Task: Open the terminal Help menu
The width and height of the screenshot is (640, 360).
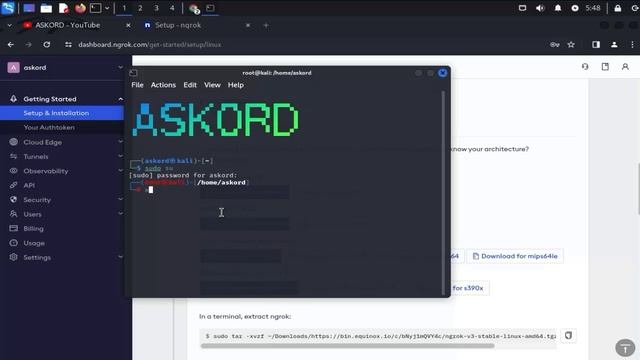Action: click(236, 85)
